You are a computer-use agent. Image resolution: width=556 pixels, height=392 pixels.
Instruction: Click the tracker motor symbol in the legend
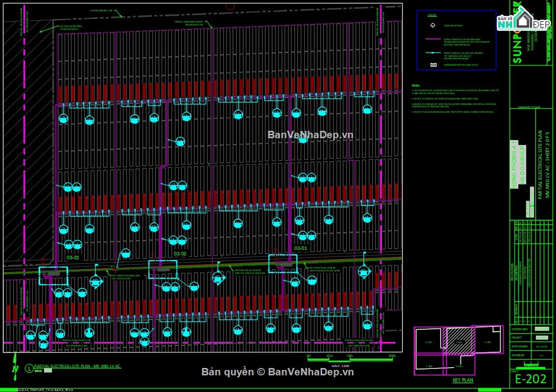click(x=434, y=25)
